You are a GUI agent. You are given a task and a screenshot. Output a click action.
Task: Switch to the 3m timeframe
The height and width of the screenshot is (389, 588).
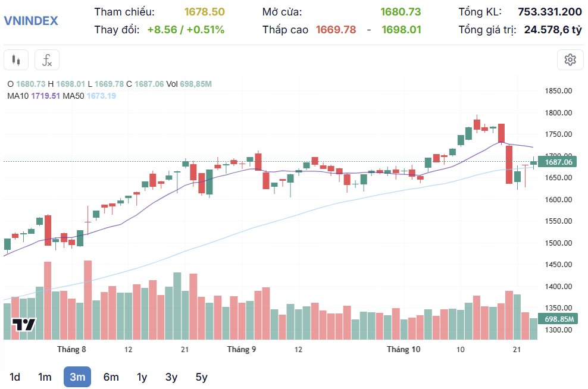tap(77, 377)
